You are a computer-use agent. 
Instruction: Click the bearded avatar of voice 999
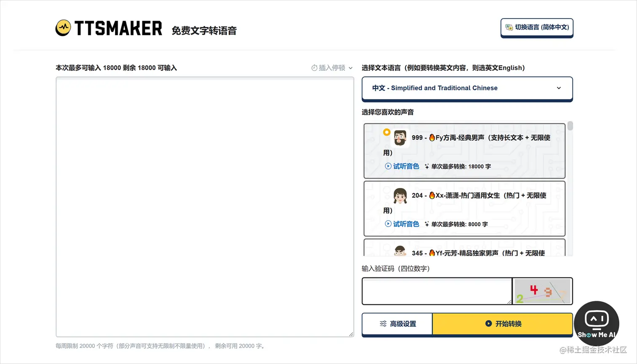point(400,138)
